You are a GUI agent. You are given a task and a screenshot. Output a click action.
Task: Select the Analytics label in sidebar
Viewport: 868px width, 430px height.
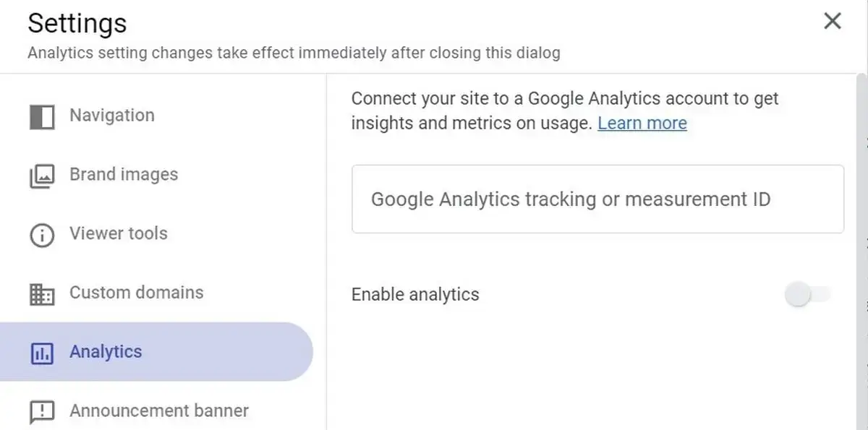pos(106,352)
